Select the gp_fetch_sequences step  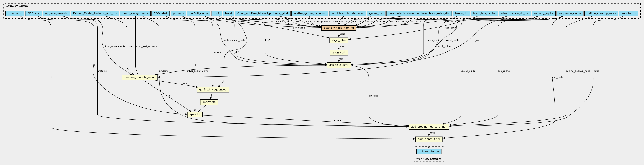coord(213,90)
